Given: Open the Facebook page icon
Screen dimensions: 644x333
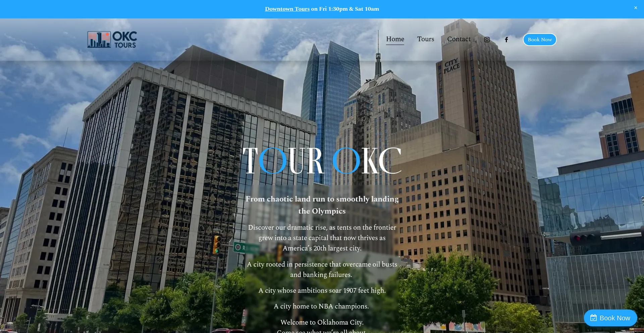Looking at the screenshot, I should (506, 40).
